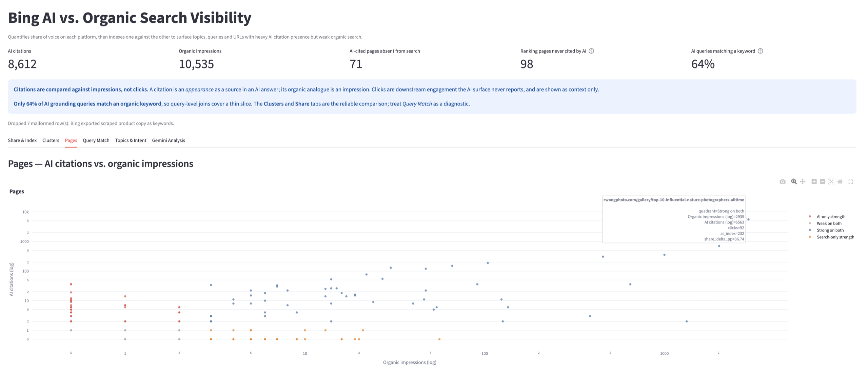The image size is (868, 373).
Task: Select the Pan tool in chart modebar
Action: click(803, 182)
